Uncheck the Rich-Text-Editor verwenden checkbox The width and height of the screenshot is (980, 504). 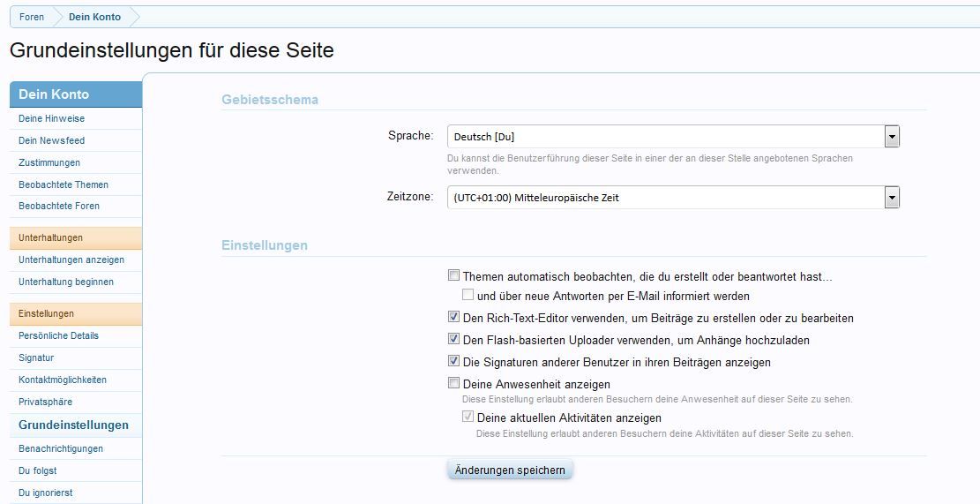click(453, 318)
